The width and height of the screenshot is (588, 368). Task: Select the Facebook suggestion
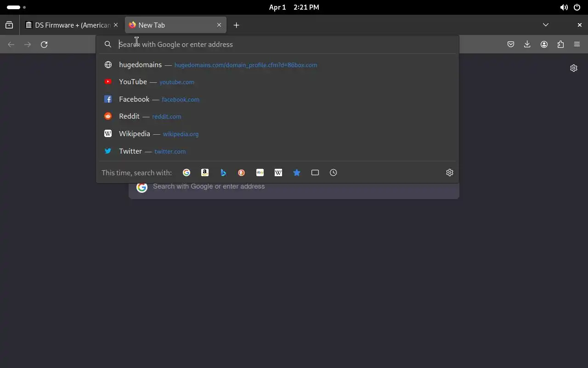pos(277,99)
